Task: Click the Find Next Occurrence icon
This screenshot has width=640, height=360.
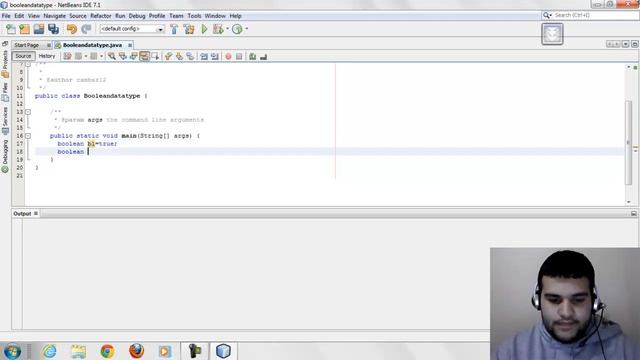Action: pos(133,56)
